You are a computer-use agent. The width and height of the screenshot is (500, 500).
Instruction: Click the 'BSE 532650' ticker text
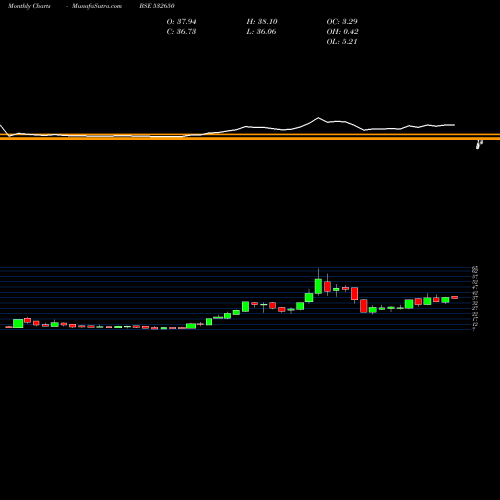pyautogui.click(x=157, y=6)
